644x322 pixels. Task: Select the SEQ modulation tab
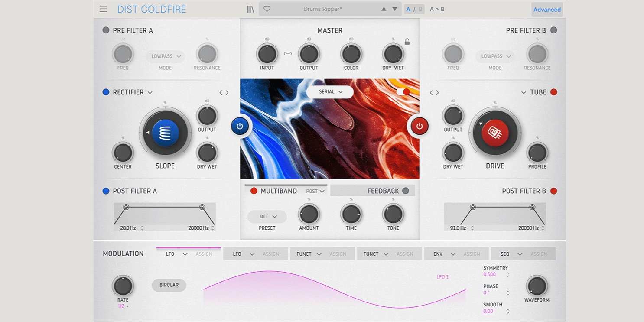(x=505, y=254)
